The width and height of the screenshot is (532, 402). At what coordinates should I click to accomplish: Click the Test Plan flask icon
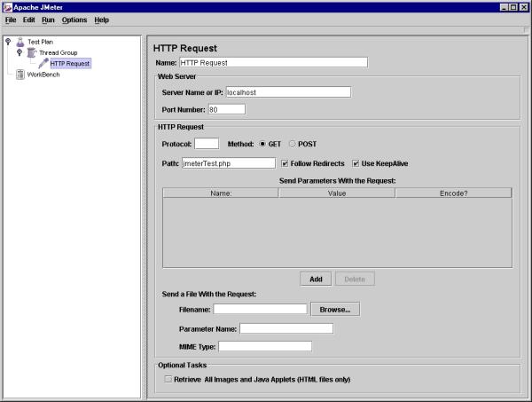coord(20,42)
